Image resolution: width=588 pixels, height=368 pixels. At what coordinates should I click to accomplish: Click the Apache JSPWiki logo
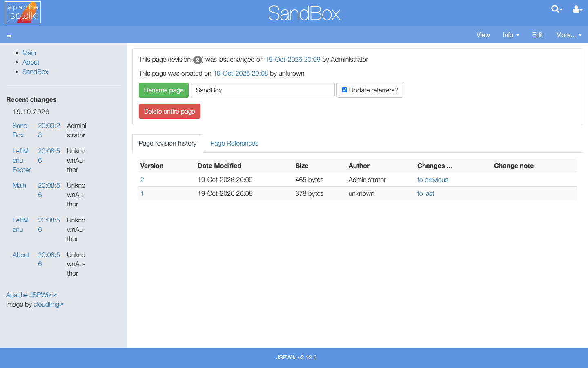click(23, 12)
